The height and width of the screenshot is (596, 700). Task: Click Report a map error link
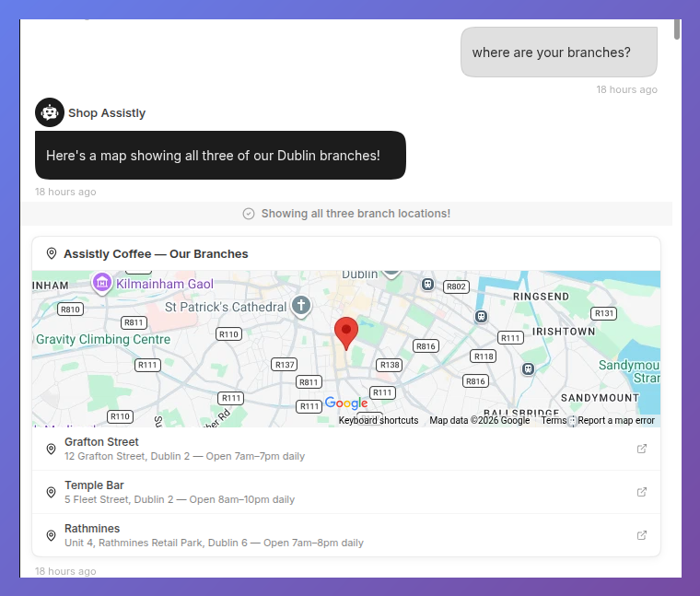616,420
